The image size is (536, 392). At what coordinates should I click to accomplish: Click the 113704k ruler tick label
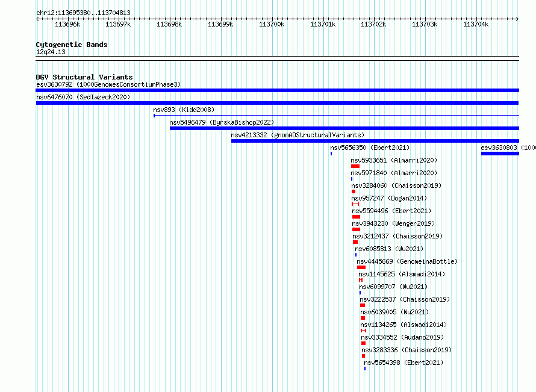click(476, 24)
